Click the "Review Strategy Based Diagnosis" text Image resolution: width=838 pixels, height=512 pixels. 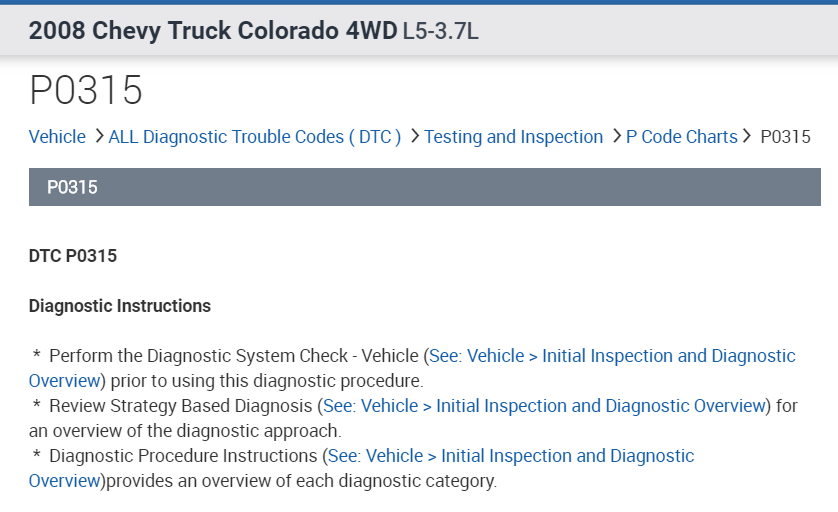click(180, 406)
